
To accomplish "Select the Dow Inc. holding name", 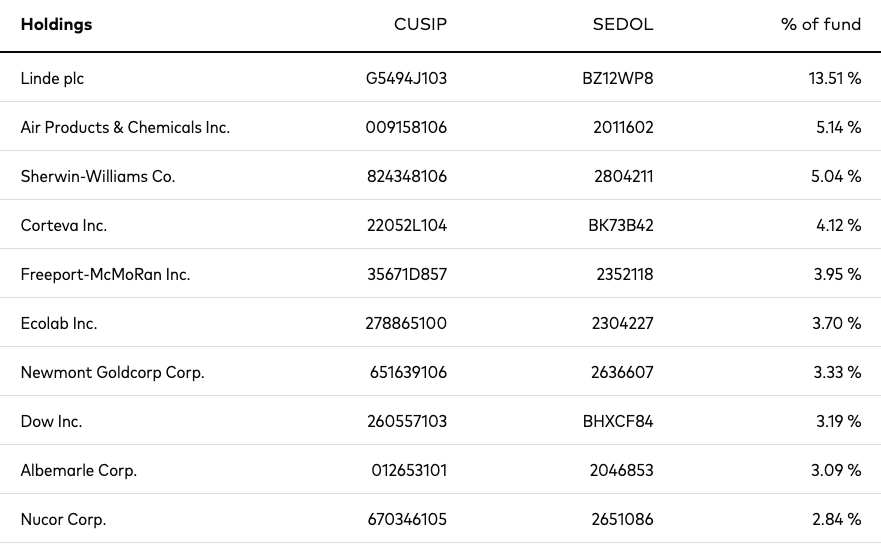I will (52, 421).
